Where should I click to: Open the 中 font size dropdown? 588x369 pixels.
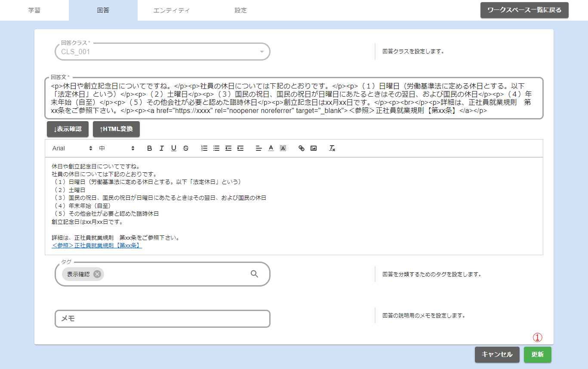[117, 148]
